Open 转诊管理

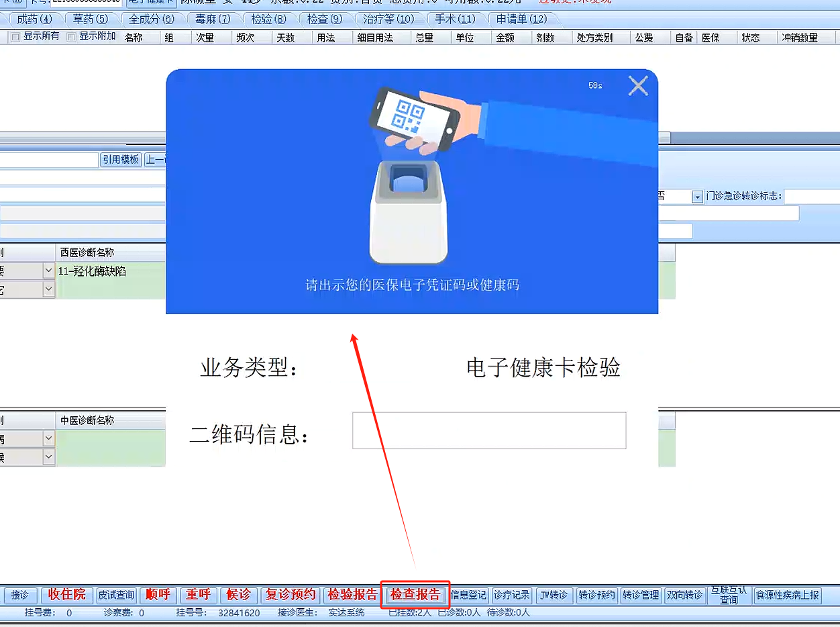coord(641,595)
